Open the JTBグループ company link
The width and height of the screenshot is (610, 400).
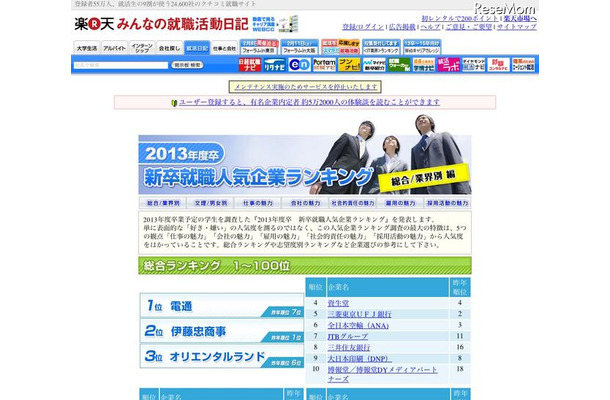[x=347, y=336]
